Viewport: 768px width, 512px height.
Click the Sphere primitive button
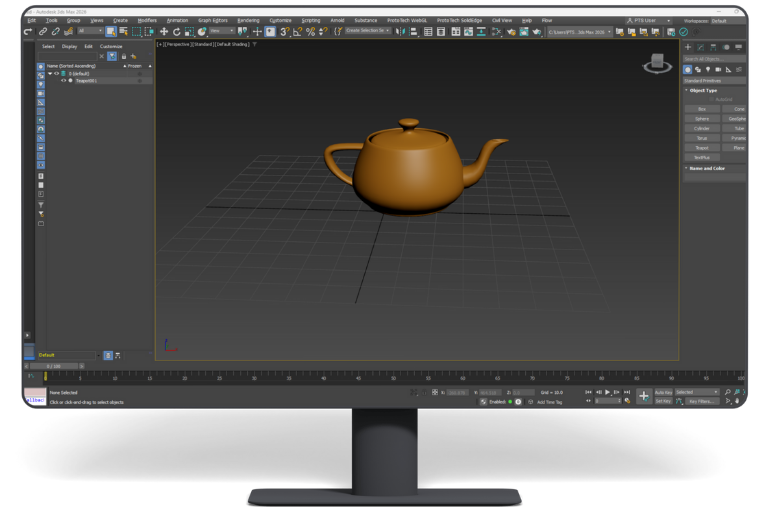(x=702, y=119)
